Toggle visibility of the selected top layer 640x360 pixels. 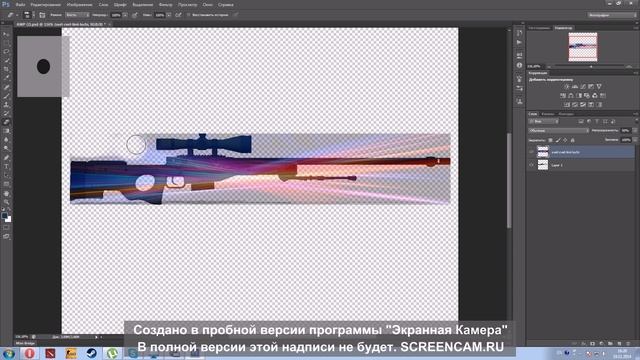pyautogui.click(x=531, y=152)
